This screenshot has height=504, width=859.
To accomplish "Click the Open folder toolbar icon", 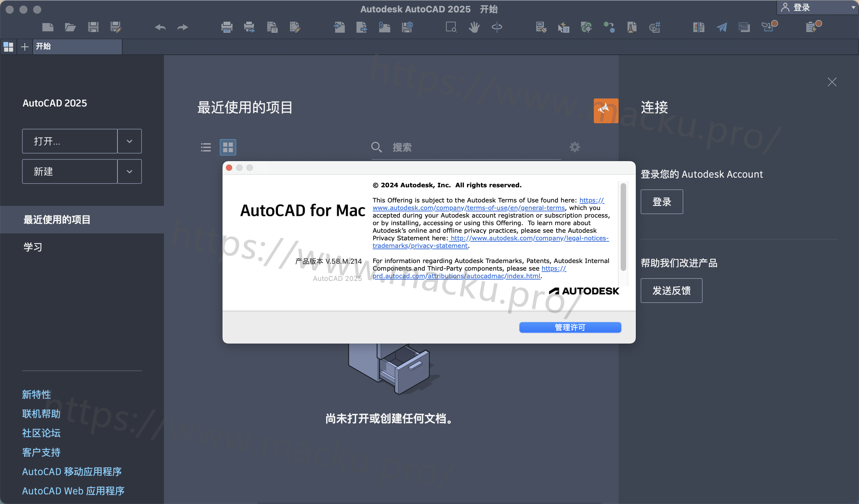I will (x=70, y=27).
